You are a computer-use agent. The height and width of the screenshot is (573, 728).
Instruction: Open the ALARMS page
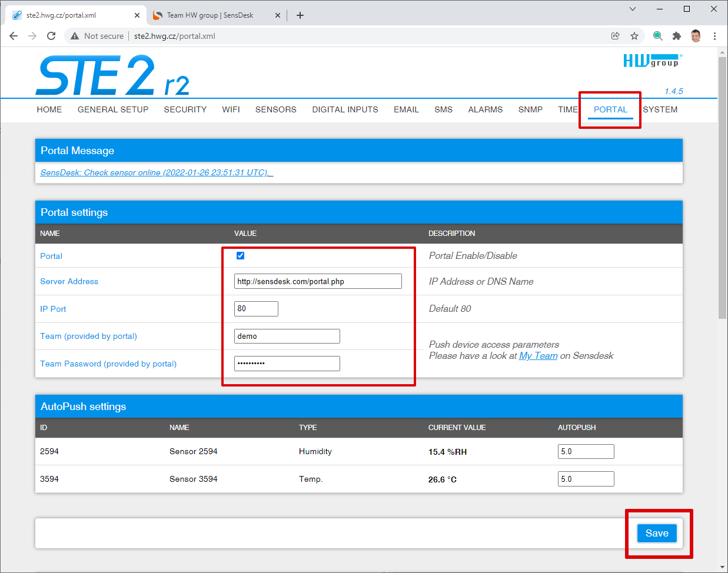coord(486,109)
